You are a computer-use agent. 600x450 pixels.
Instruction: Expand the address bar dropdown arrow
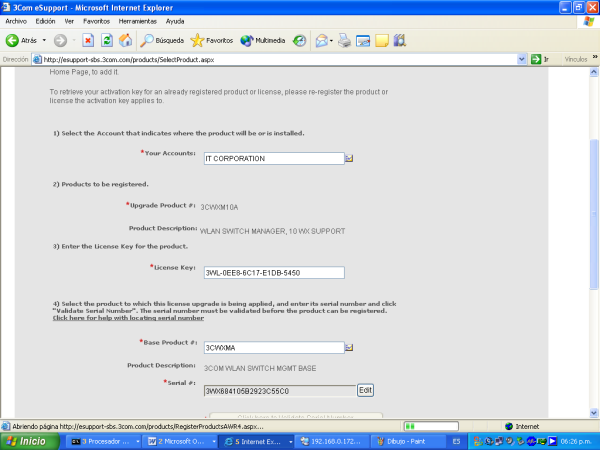pos(521,59)
